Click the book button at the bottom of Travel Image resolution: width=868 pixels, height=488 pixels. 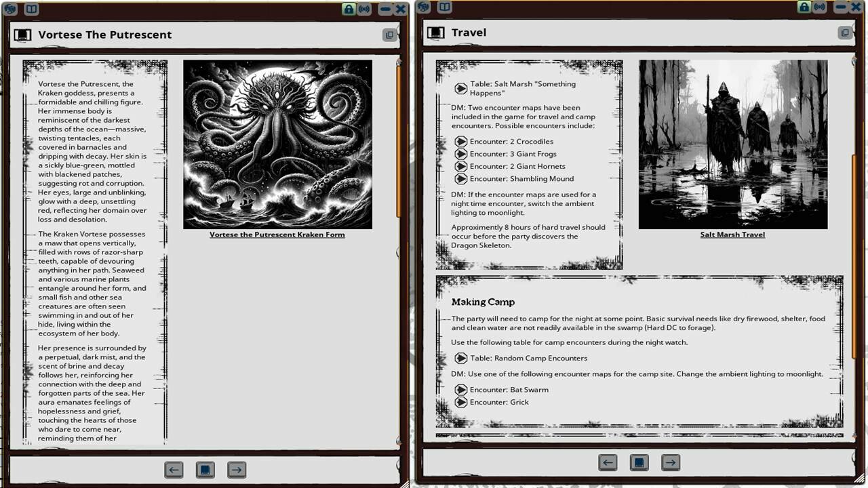639,462
